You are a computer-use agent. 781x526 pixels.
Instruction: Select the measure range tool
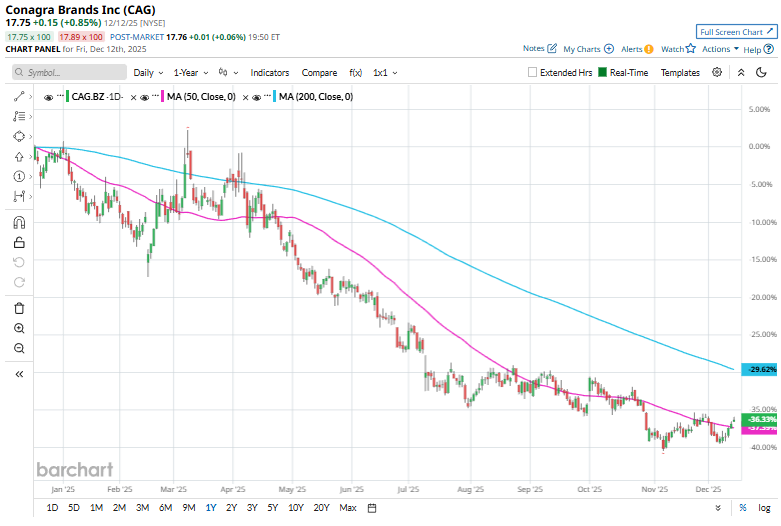tap(19, 196)
